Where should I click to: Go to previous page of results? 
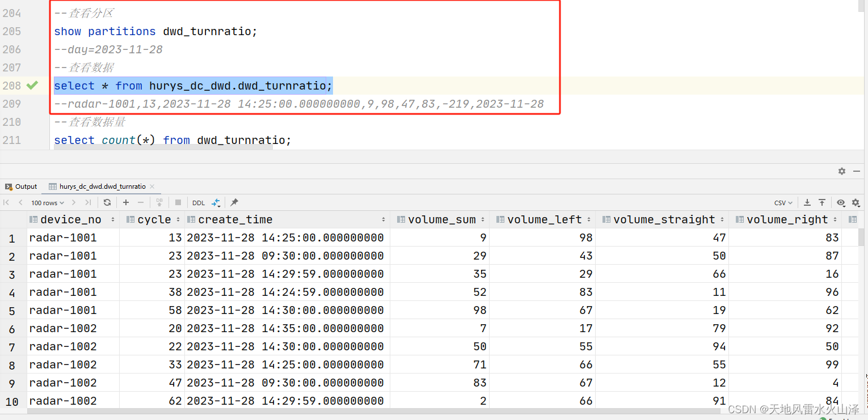pos(20,202)
